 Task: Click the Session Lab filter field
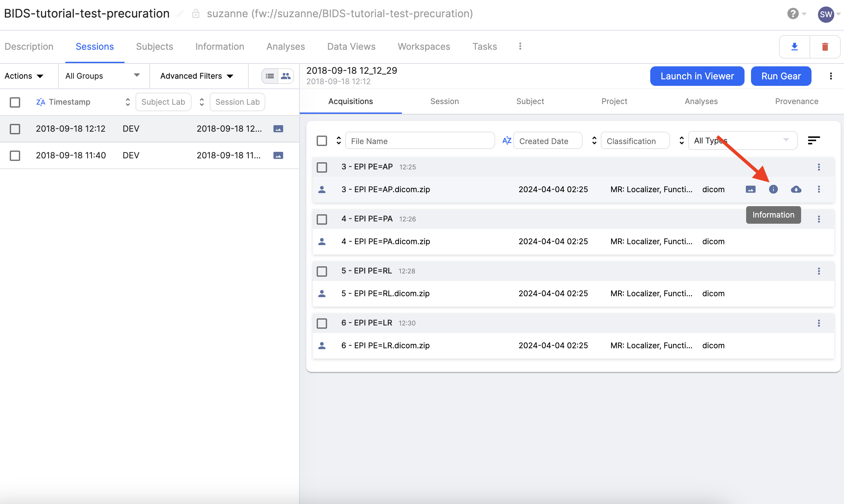[237, 102]
